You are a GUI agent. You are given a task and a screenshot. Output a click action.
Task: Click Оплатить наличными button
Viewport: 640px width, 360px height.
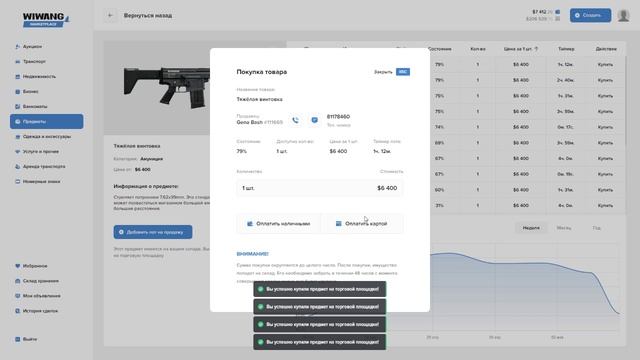click(278, 224)
